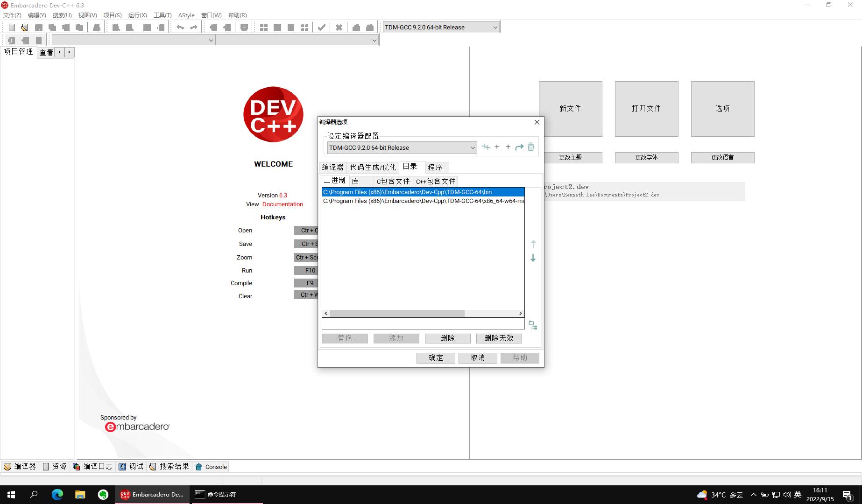Click the directory list horizontal scrollbar thumb
The height and width of the screenshot is (504, 862).
coord(397,314)
